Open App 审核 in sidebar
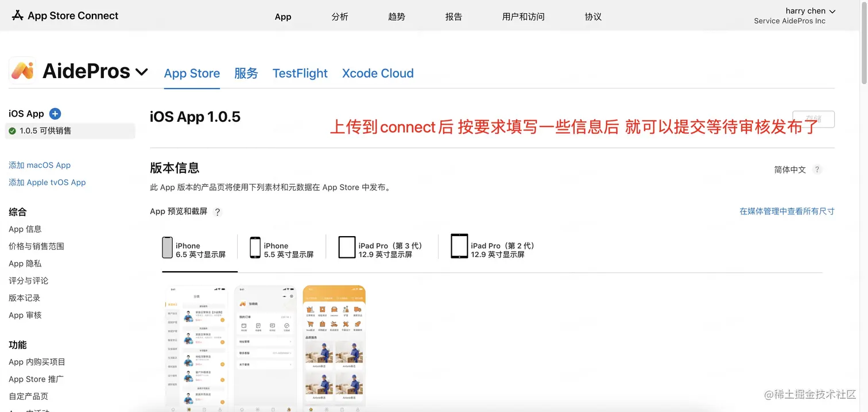The height and width of the screenshot is (412, 868). pyautogui.click(x=25, y=315)
